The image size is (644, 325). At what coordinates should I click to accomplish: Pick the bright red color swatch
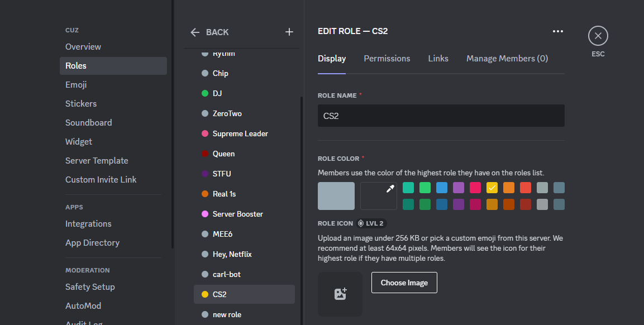click(x=526, y=188)
